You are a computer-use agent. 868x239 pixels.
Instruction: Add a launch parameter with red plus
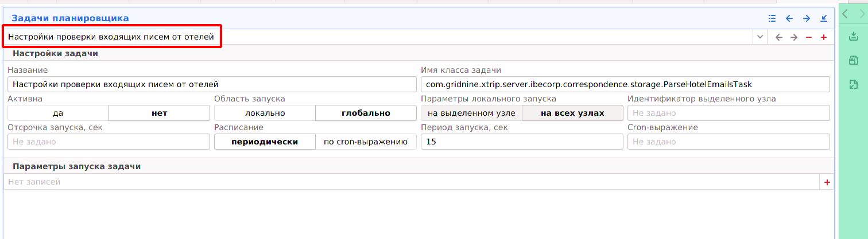click(x=827, y=182)
